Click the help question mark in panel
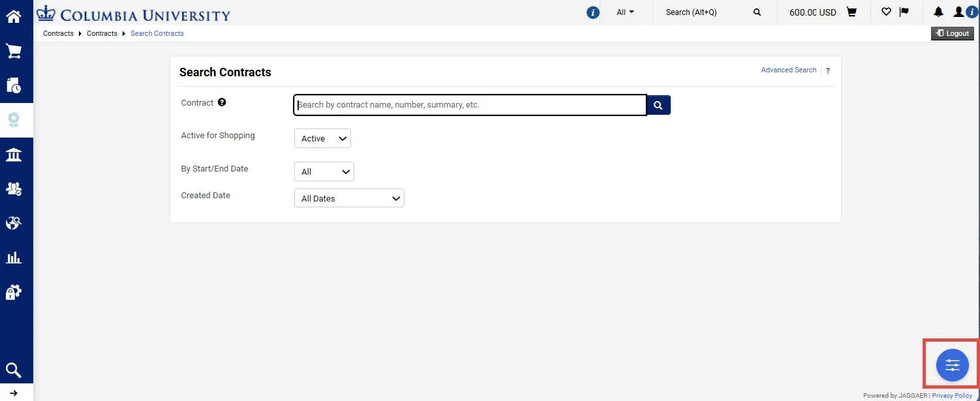 point(828,70)
